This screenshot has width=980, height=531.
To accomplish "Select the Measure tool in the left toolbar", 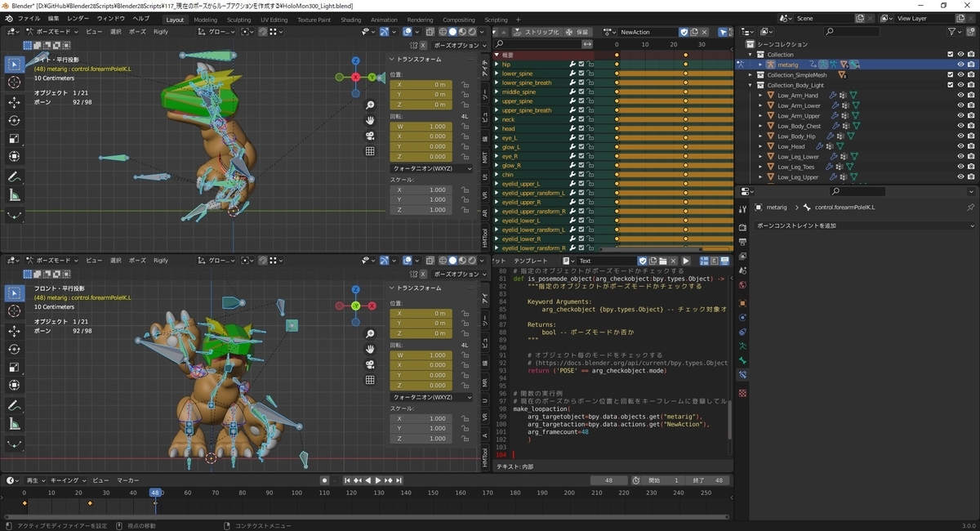I will point(14,194).
